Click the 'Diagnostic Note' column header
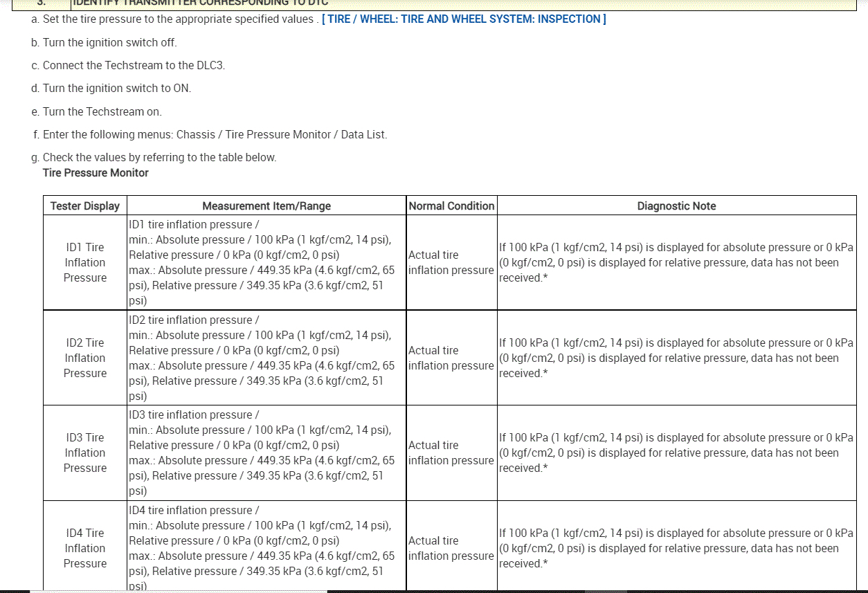This screenshot has width=868, height=593. (x=676, y=206)
